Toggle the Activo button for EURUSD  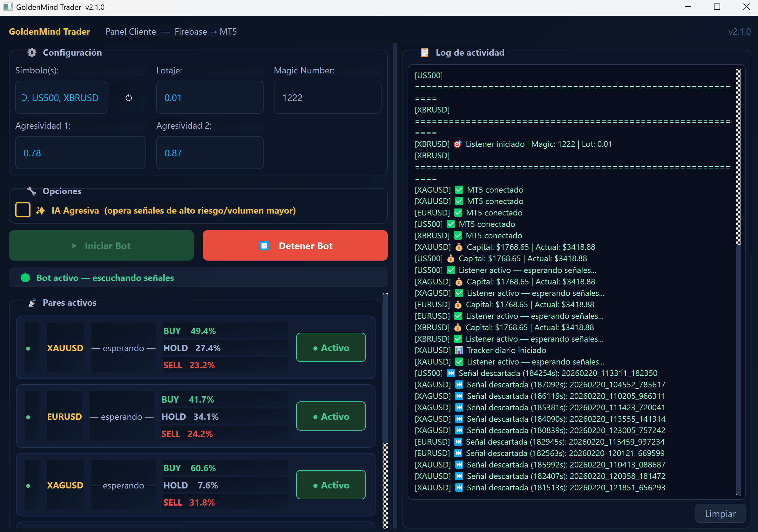(x=331, y=416)
